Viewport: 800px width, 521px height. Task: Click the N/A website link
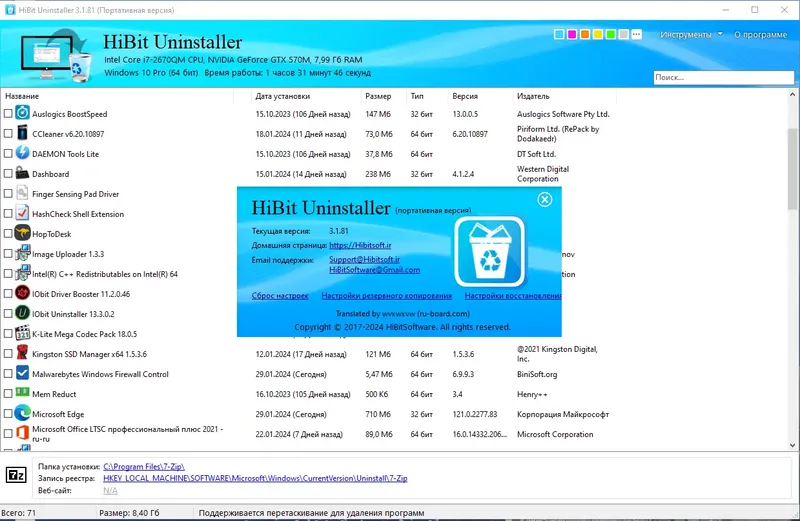110,490
